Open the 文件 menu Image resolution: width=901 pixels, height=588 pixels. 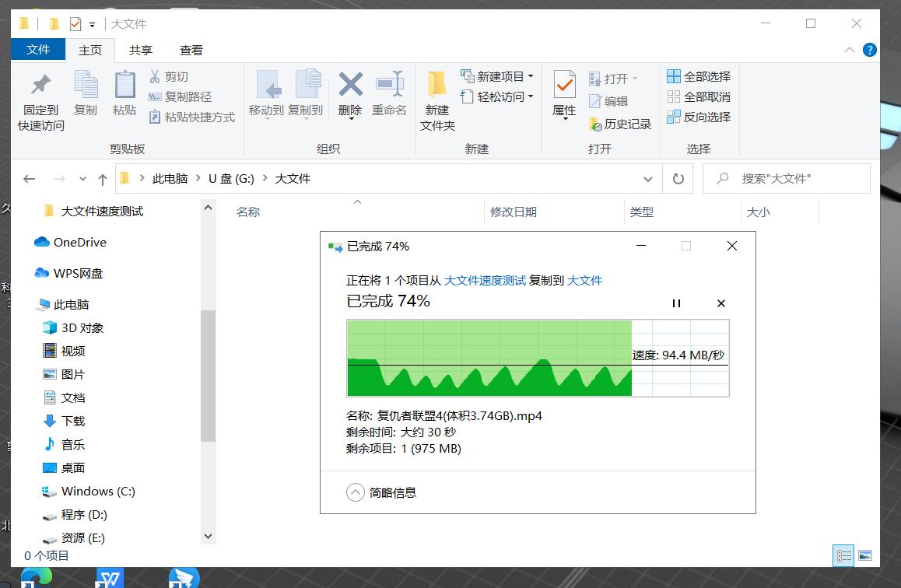(x=37, y=50)
